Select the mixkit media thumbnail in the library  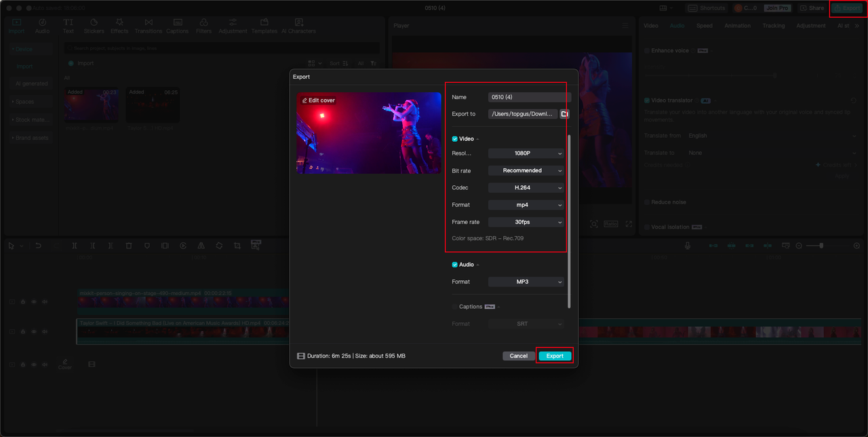pyautogui.click(x=92, y=104)
